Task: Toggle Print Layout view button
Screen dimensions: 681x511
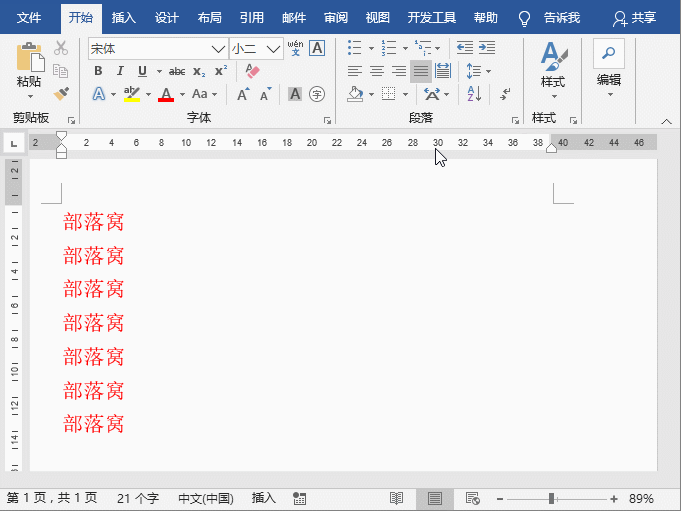Action: click(435, 498)
